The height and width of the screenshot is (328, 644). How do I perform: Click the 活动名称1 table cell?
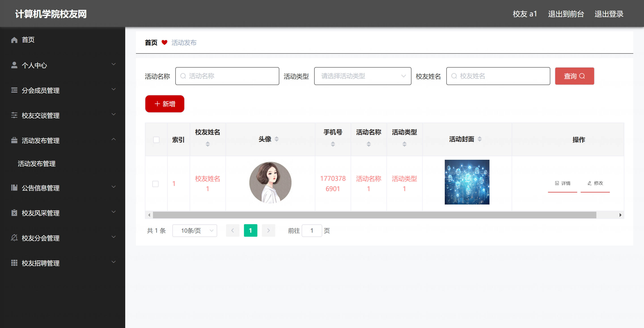click(x=369, y=184)
